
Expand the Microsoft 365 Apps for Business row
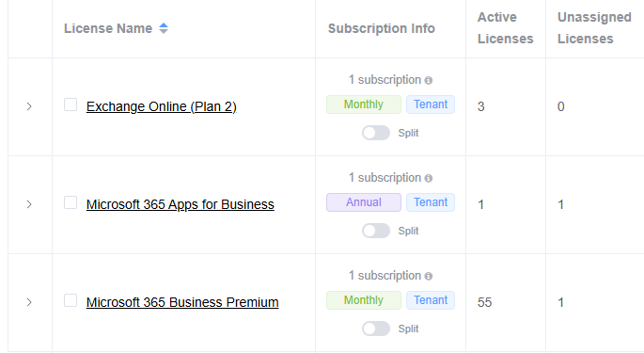[29, 204]
